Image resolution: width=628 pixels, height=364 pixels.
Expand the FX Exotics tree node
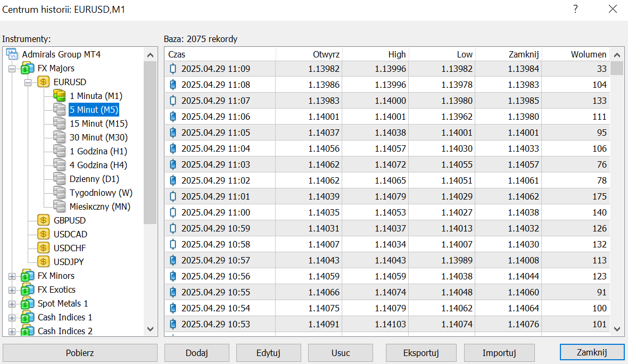click(12, 291)
